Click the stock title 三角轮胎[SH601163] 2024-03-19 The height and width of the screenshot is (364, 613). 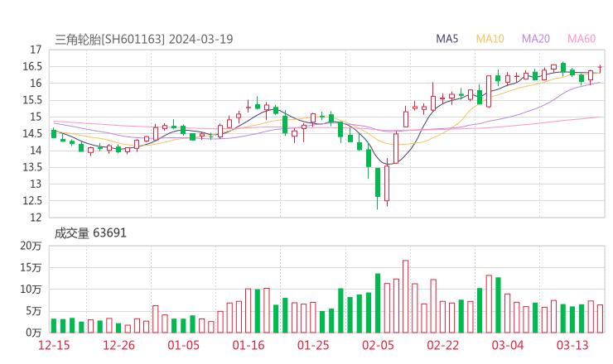[x=144, y=39]
